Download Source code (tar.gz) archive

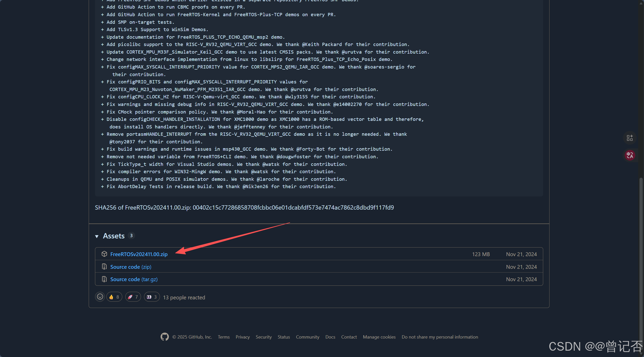134,279
